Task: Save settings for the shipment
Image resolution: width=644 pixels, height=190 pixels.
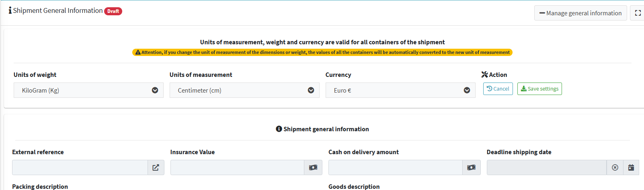Action: [539, 89]
